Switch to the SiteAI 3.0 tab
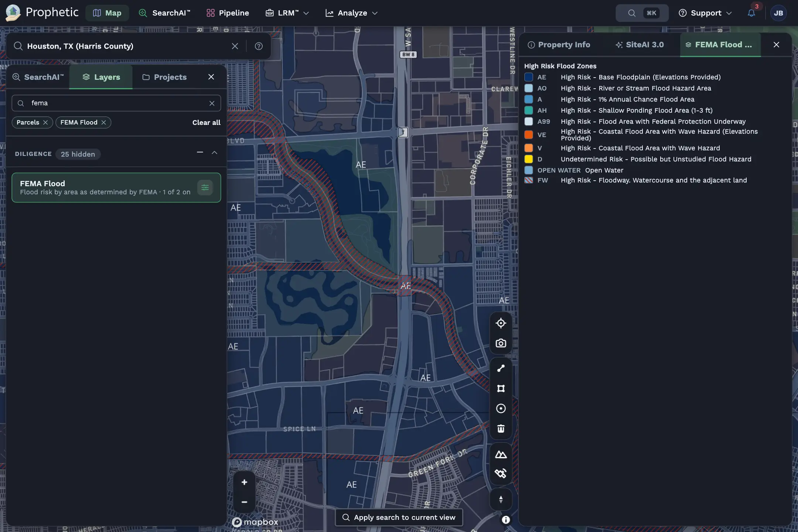The image size is (798, 532). (640, 45)
